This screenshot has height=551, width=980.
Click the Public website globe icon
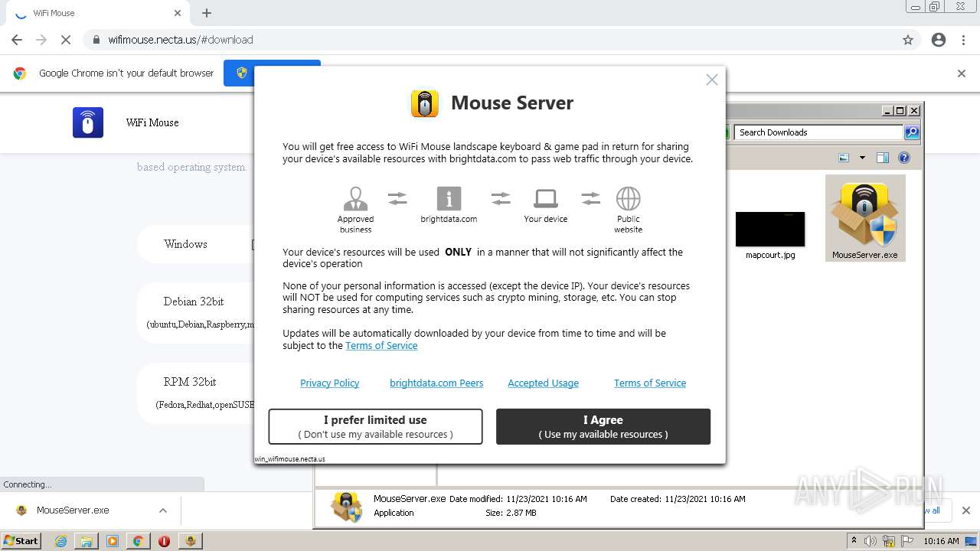(628, 198)
